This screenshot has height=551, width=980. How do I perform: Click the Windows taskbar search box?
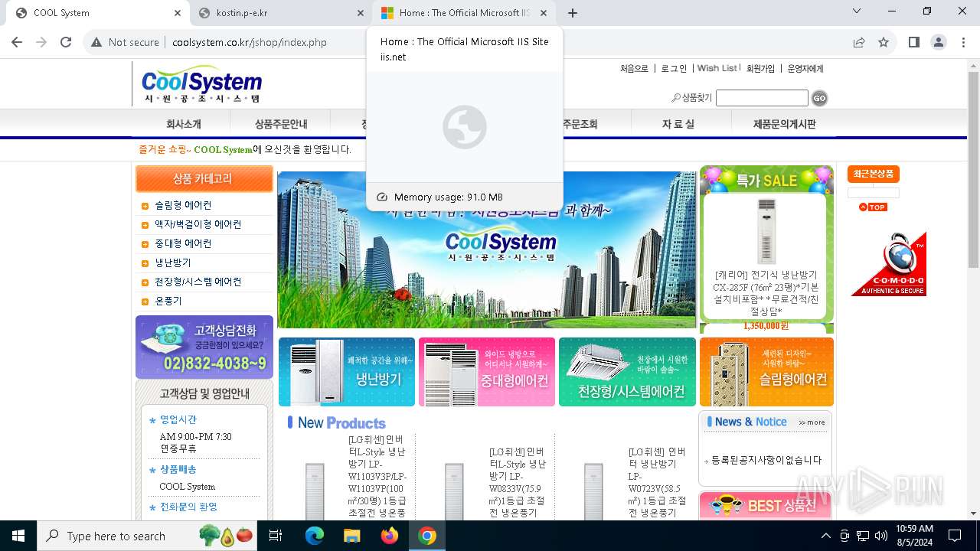tap(148, 536)
